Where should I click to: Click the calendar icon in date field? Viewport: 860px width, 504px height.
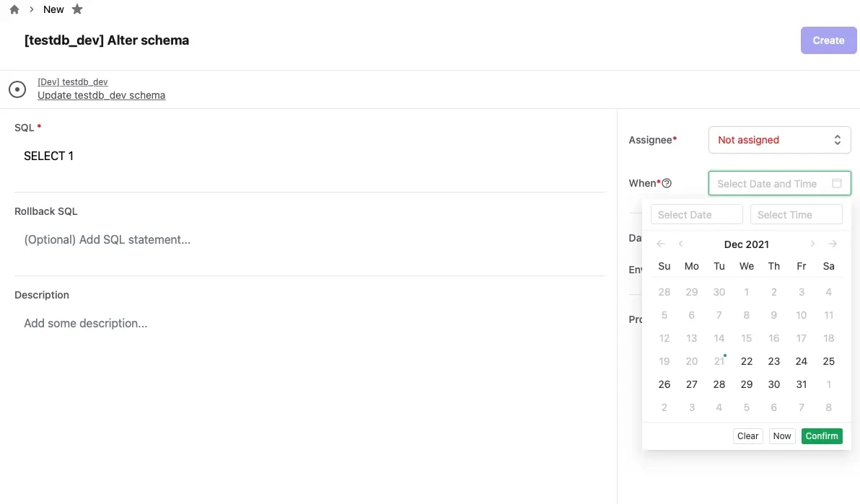click(836, 183)
